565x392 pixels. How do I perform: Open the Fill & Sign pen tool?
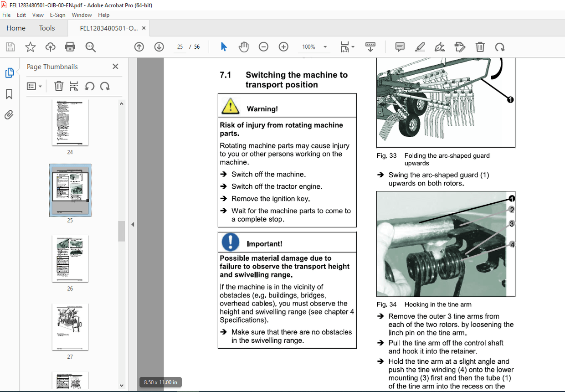click(440, 46)
